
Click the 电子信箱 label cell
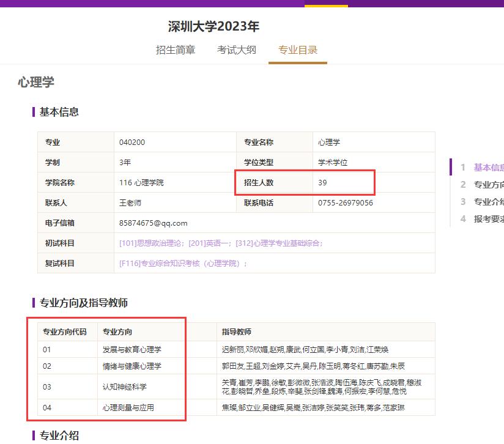pos(76,223)
